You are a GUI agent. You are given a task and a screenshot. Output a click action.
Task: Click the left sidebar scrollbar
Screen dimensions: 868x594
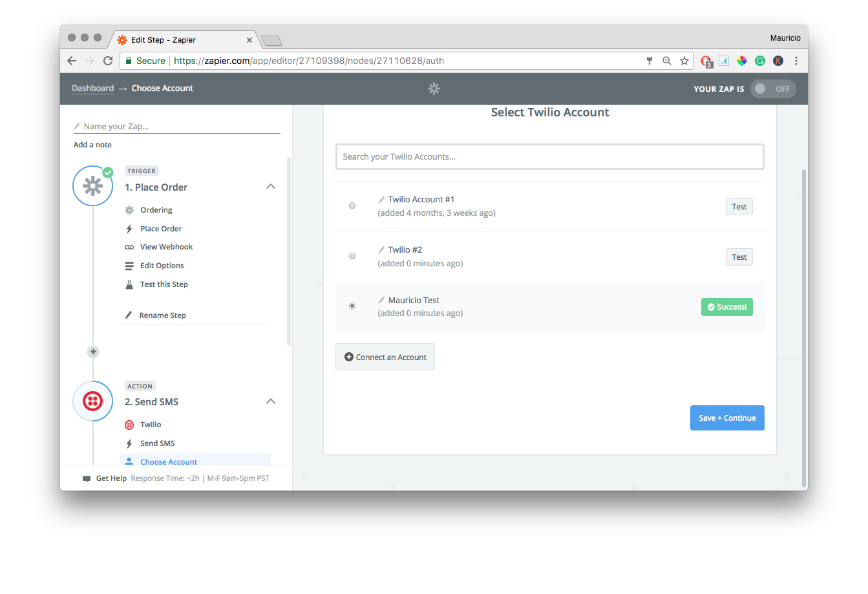(289, 251)
